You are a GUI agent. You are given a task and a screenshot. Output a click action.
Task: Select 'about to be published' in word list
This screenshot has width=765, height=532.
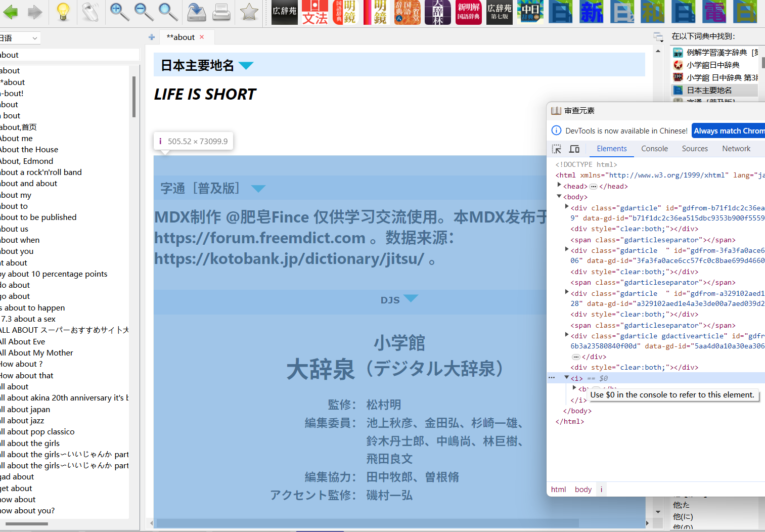point(38,217)
